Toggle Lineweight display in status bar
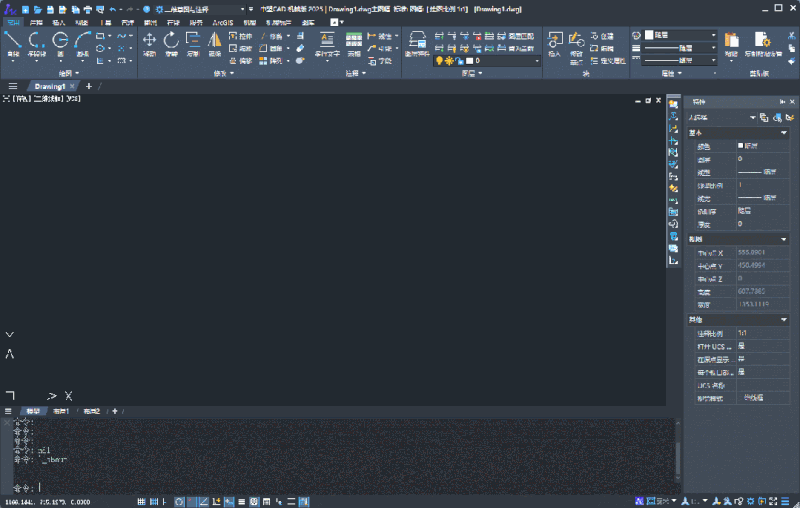 click(241, 502)
